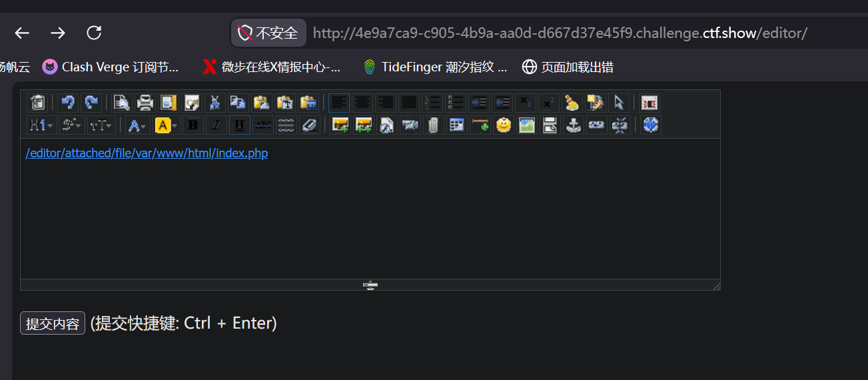The height and width of the screenshot is (380, 868).
Task: Print the editor content
Action: pyautogui.click(x=145, y=103)
